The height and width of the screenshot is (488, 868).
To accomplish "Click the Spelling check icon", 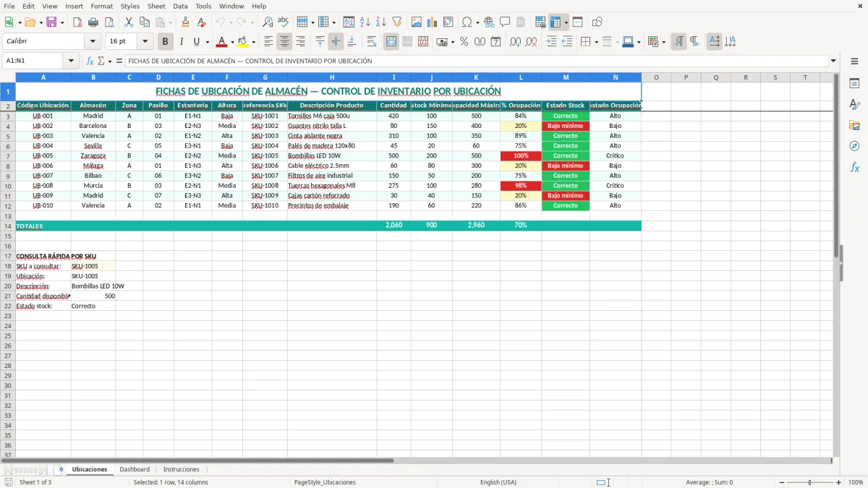I will point(284,22).
